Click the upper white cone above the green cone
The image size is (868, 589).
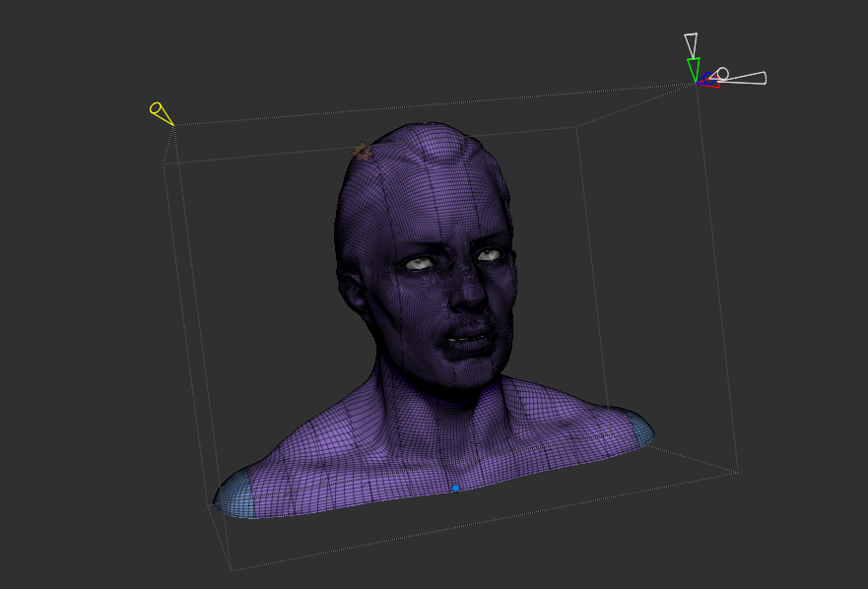click(691, 45)
